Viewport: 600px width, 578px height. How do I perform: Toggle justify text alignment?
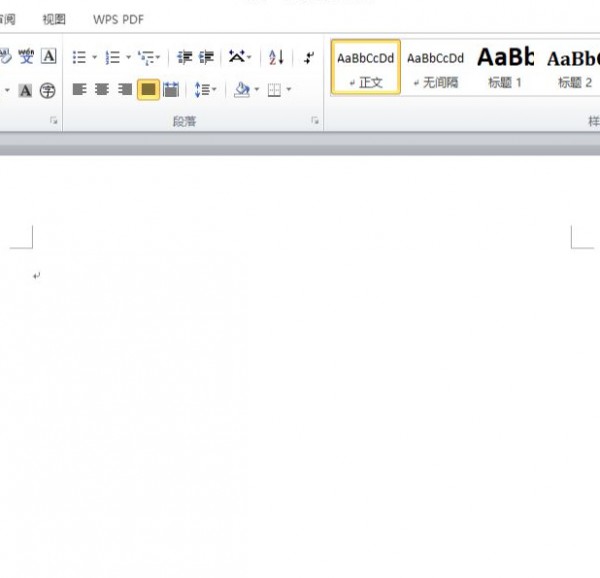coord(148,90)
